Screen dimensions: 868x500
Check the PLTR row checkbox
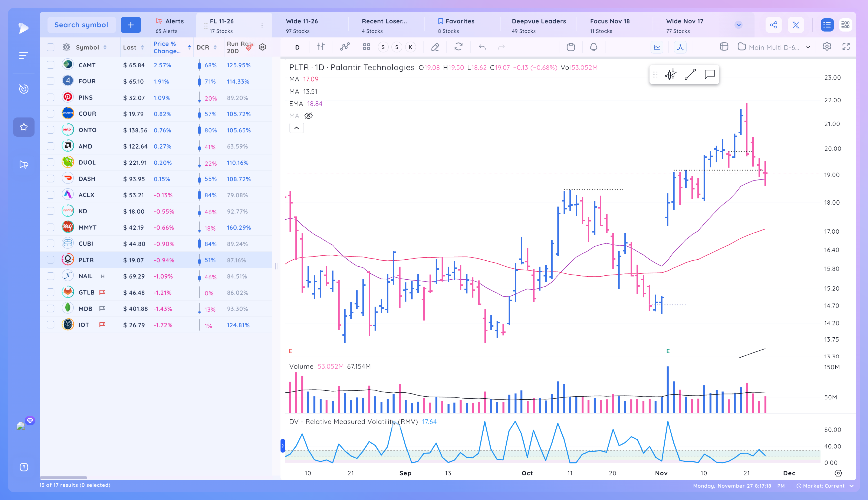click(x=50, y=260)
